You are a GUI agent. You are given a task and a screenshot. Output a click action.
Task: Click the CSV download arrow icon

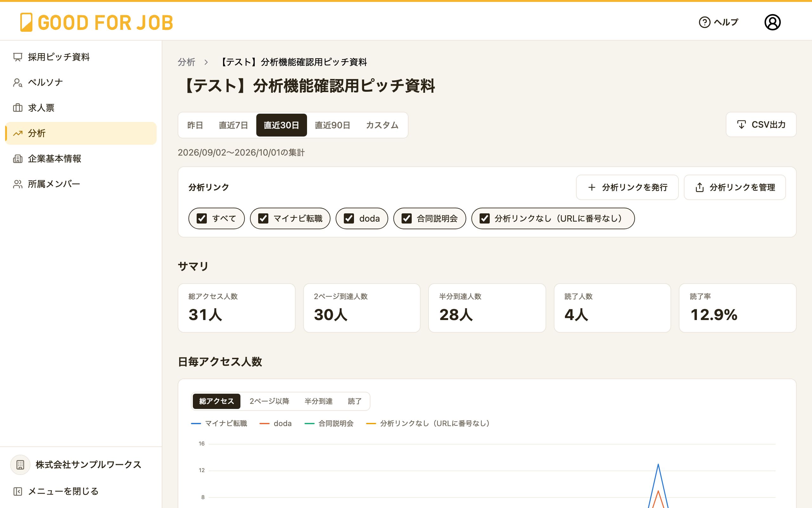point(741,125)
